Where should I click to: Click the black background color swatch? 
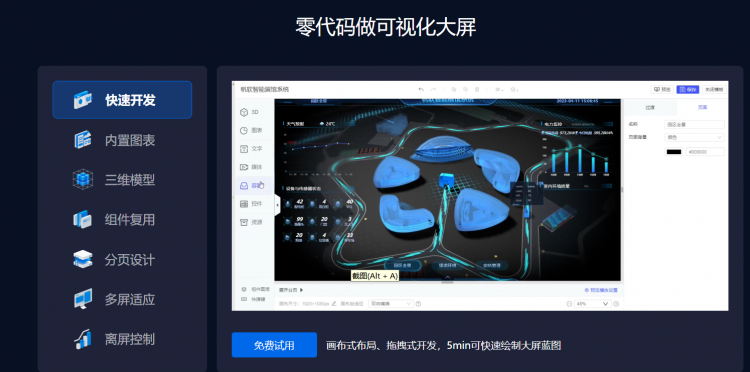coord(673,152)
